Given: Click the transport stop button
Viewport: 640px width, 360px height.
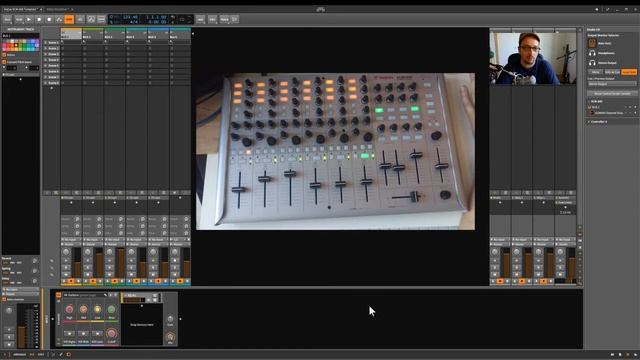Looking at the screenshot, I should [39, 19].
